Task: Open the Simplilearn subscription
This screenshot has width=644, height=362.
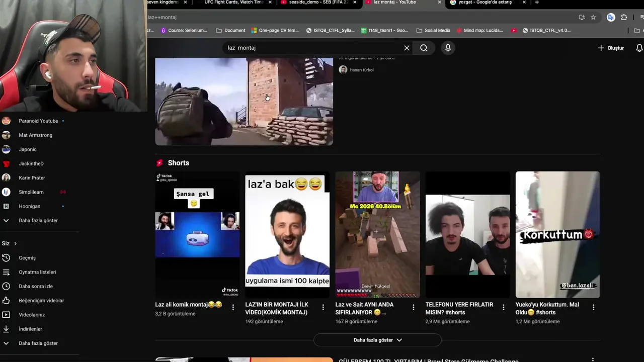Action: click(31, 192)
